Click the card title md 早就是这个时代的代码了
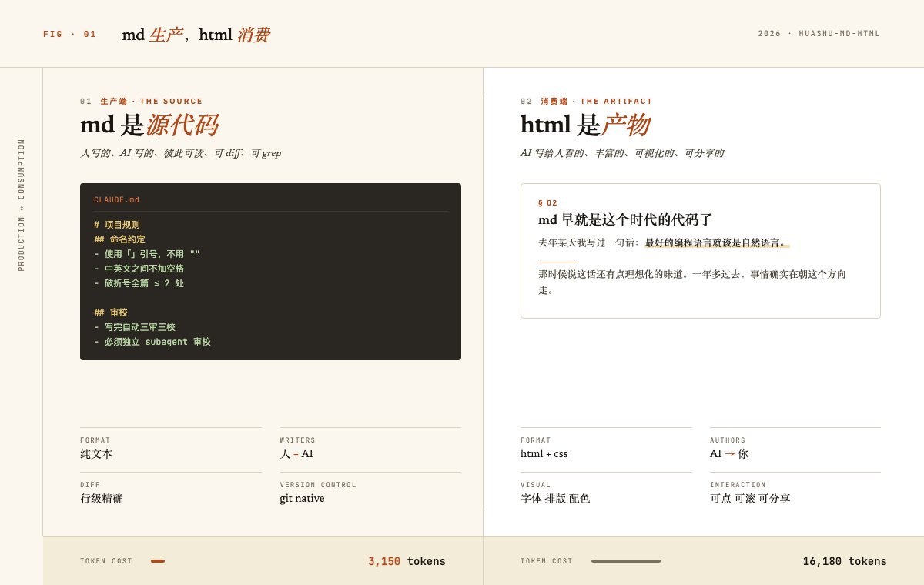 (x=625, y=219)
